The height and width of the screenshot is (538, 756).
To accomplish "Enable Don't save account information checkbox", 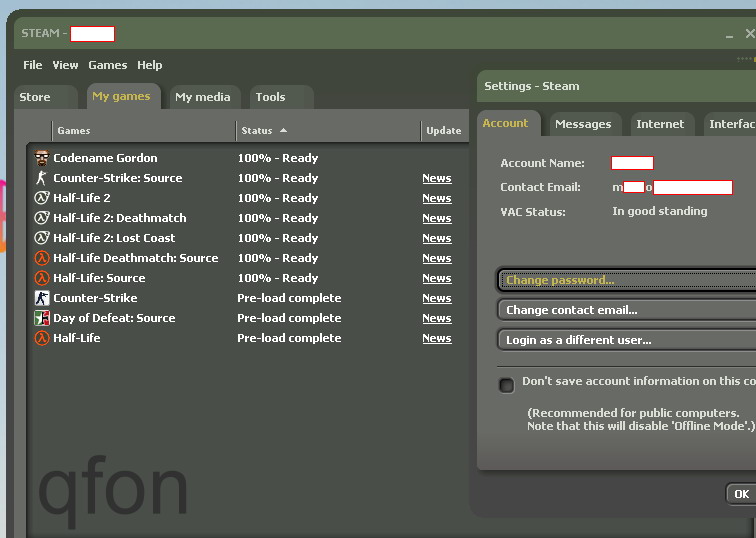I will click(506, 385).
